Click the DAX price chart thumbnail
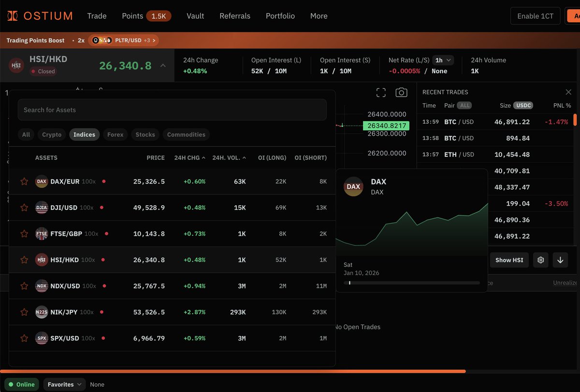The height and width of the screenshot is (392, 580). [x=412, y=228]
